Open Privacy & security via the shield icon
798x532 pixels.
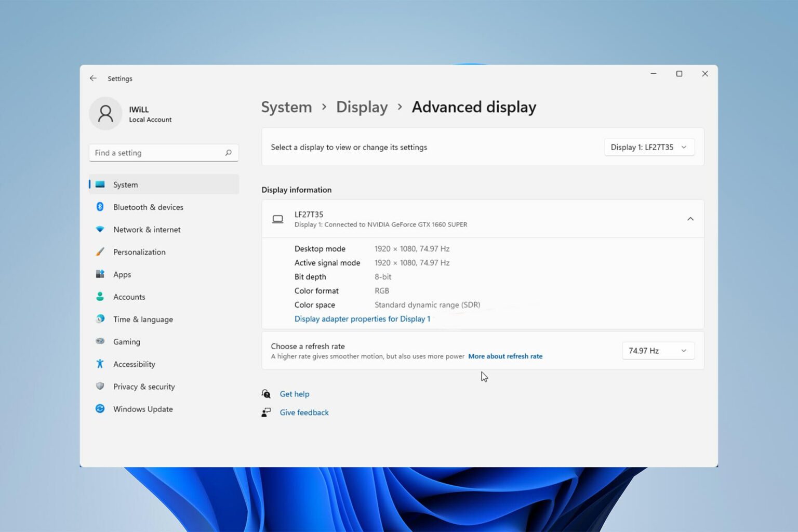click(100, 386)
